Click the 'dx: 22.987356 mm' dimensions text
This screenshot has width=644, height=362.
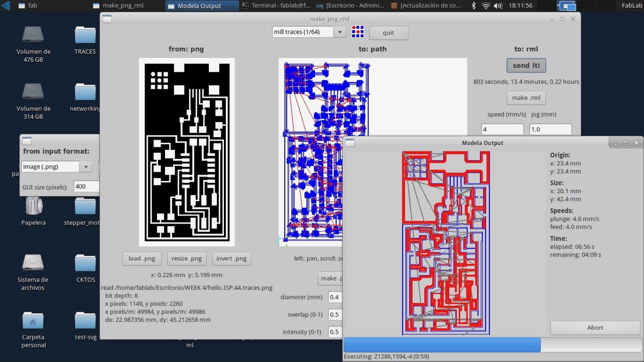click(x=158, y=320)
